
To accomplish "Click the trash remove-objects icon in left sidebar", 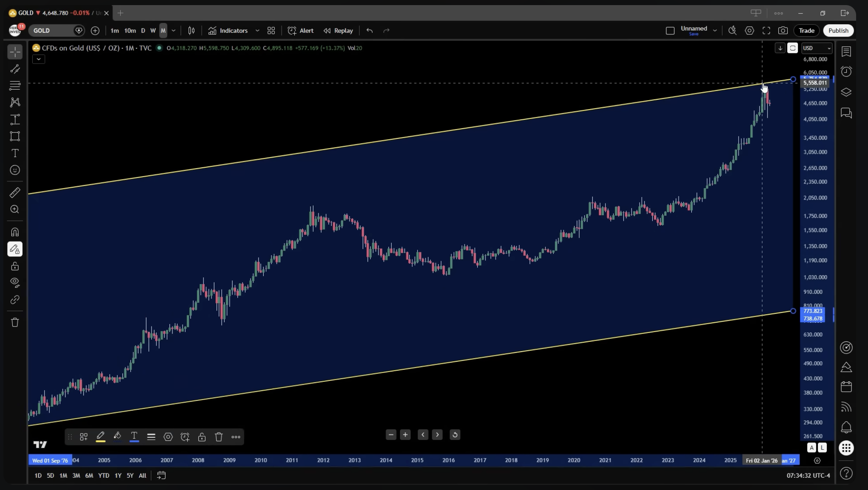I will [x=15, y=322].
